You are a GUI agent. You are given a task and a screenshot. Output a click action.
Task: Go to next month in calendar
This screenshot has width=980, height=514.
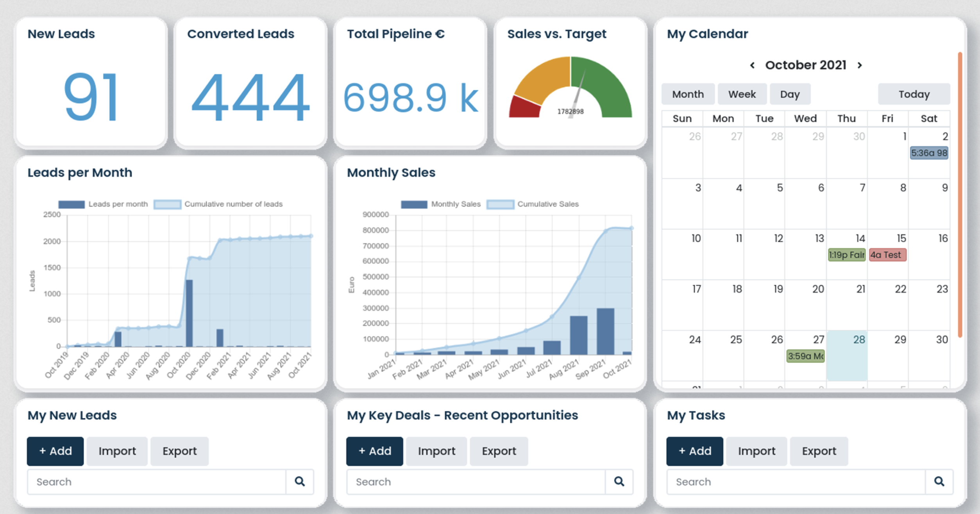860,65
